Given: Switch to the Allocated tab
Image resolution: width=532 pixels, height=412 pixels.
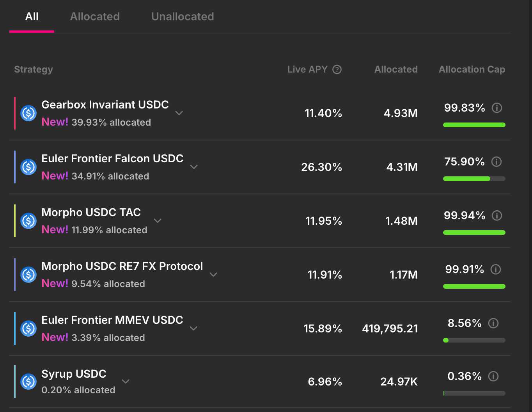Looking at the screenshot, I should pos(95,16).
